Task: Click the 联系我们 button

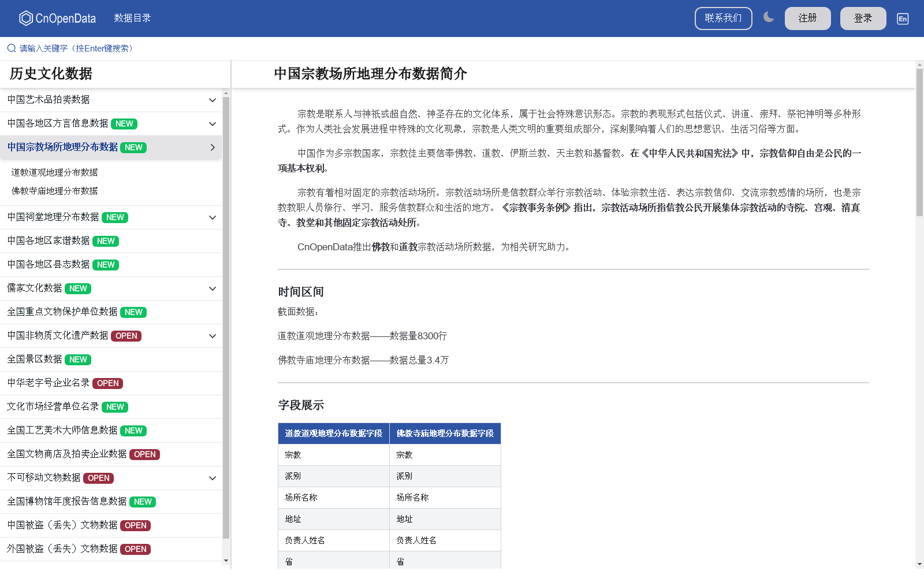Action: point(723,18)
